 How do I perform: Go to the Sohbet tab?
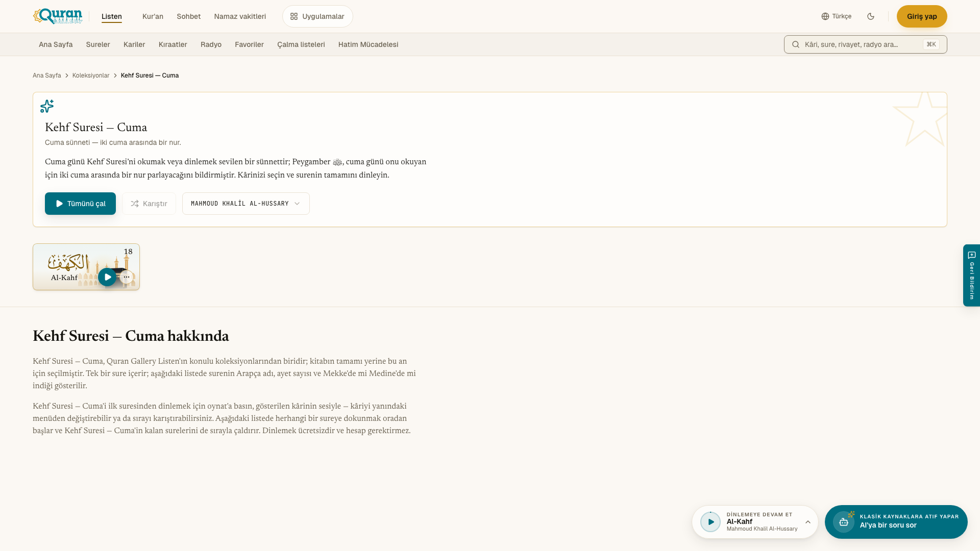tap(188, 16)
